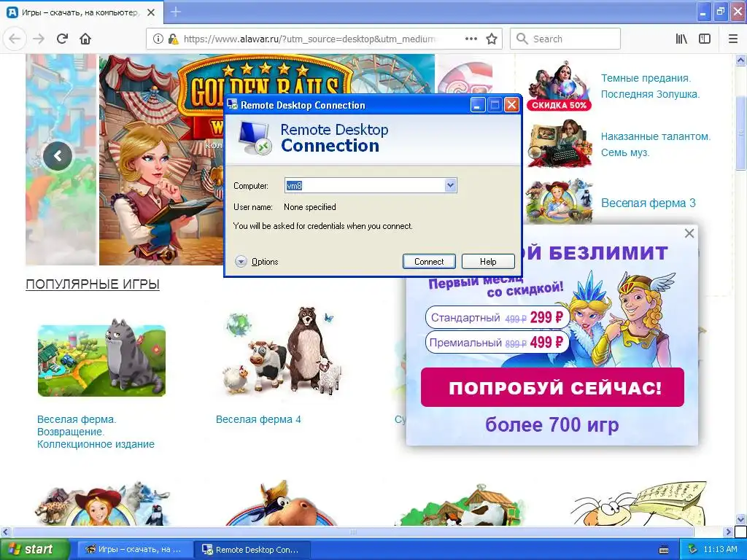Screen dimensions: 747x560
Task: Open Help in Remote Desktop Connection
Action: click(x=488, y=262)
